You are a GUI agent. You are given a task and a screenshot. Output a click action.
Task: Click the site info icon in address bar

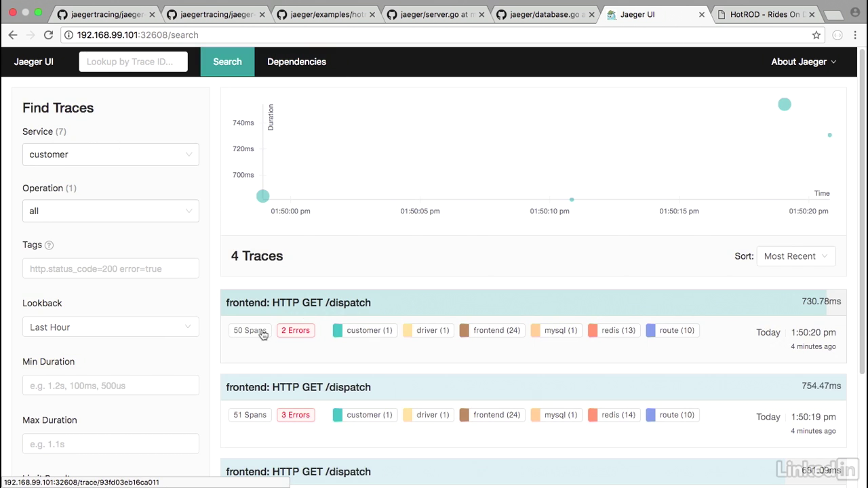[x=68, y=35]
